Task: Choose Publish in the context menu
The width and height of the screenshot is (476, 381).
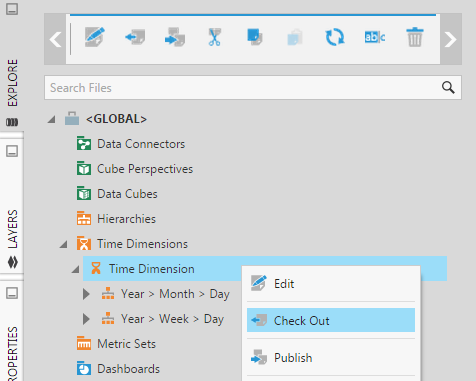Action: pos(331,358)
